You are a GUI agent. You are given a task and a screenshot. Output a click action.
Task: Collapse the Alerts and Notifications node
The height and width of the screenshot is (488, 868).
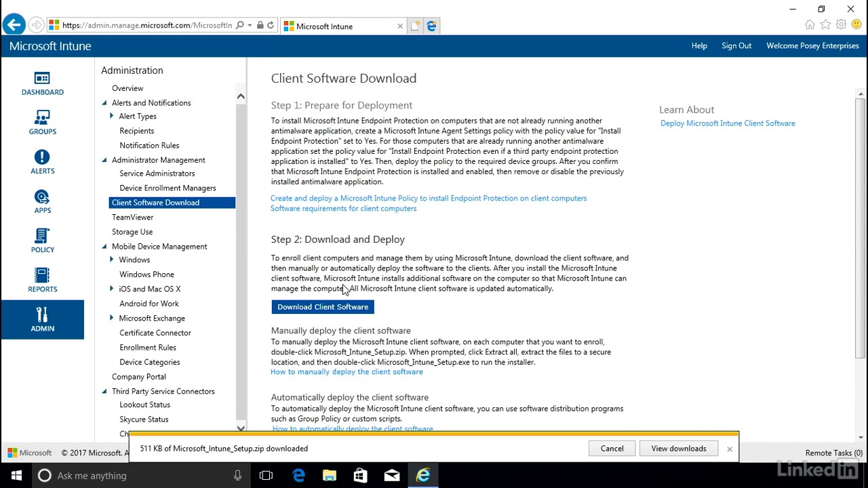pyautogui.click(x=104, y=103)
